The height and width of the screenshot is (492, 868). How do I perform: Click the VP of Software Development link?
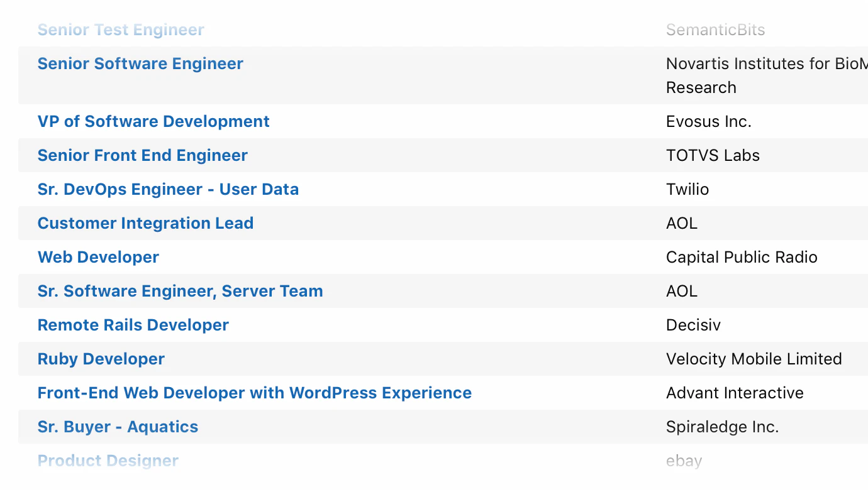click(153, 121)
